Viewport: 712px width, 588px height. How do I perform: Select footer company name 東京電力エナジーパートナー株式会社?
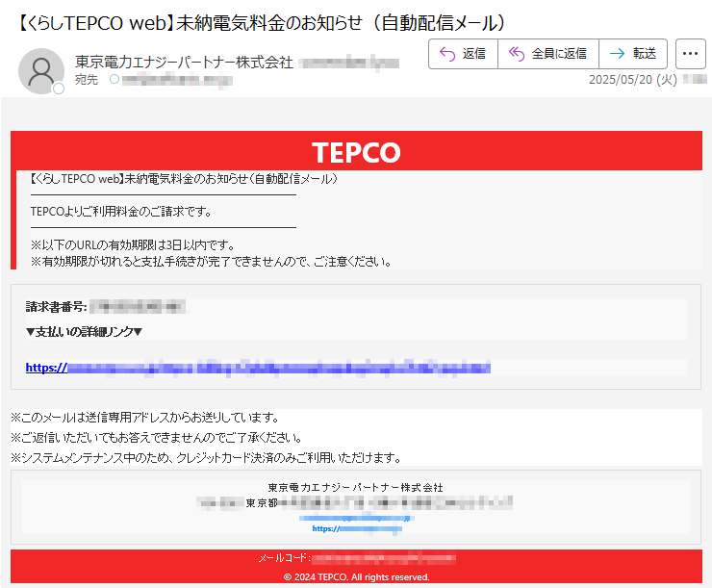coord(356,488)
